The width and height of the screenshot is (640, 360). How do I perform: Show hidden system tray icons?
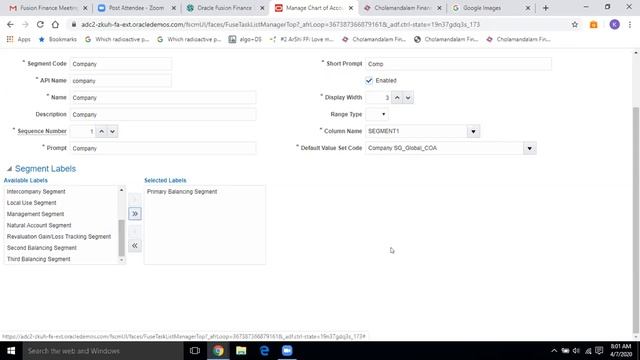[x=554, y=351]
